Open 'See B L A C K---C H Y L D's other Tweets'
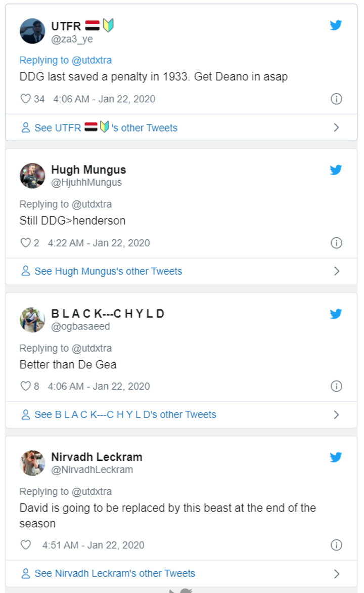 125,415
